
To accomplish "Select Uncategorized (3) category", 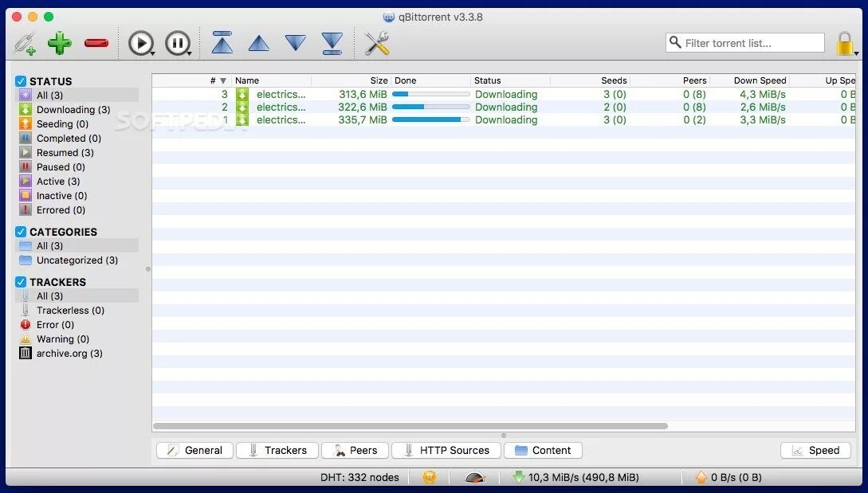I will pyautogui.click(x=77, y=260).
